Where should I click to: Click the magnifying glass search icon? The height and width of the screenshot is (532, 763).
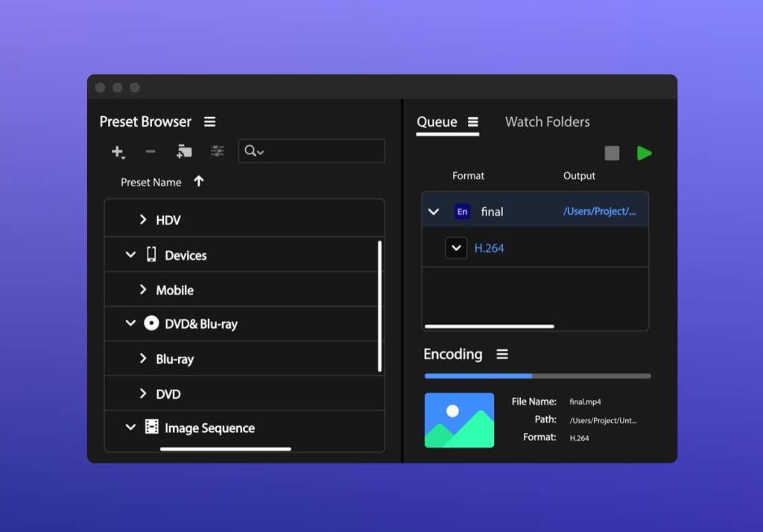[x=251, y=151]
